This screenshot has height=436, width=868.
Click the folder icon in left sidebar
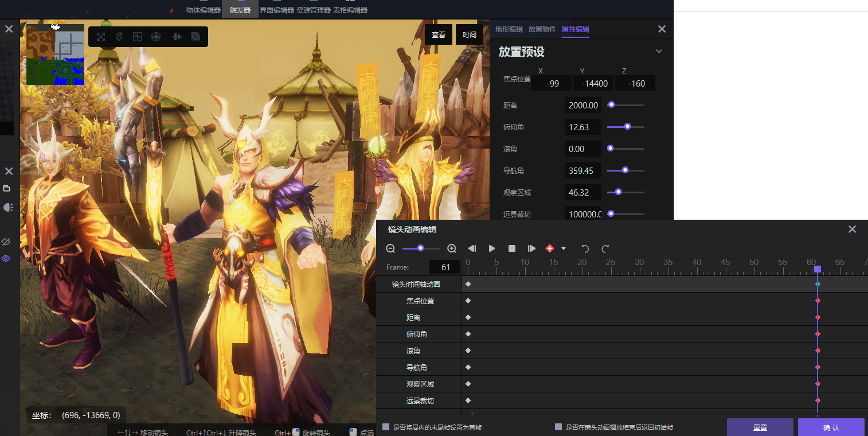pyautogui.click(x=7, y=188)
